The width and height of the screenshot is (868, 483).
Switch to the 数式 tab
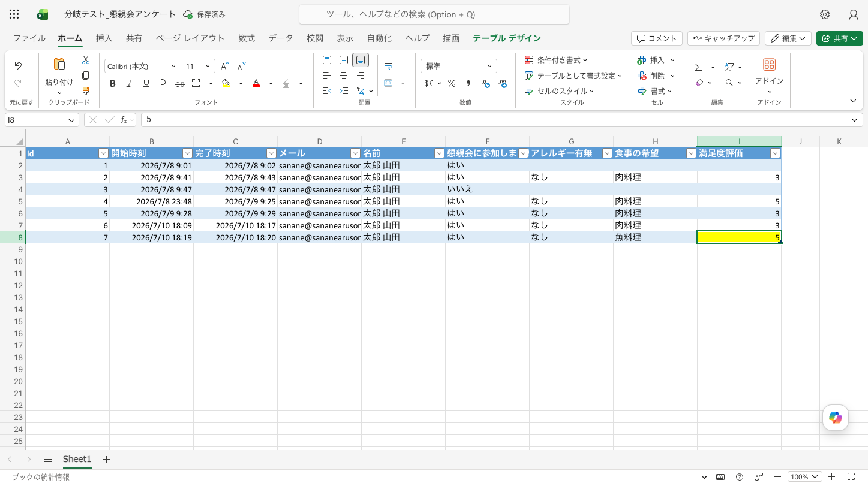247,38
